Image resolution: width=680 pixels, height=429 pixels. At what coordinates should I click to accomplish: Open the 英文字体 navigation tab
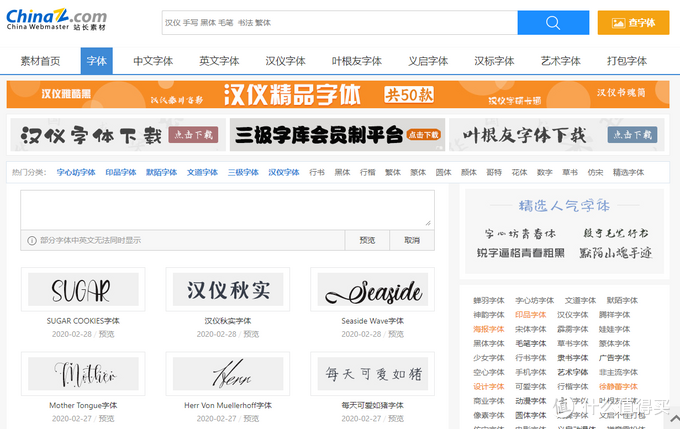[219, 61]
